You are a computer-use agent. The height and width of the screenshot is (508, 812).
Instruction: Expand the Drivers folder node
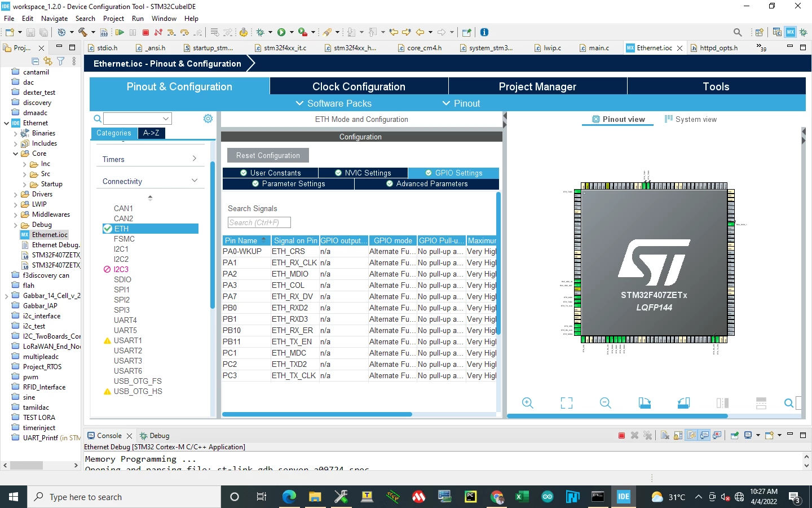[x=15, y=194]
